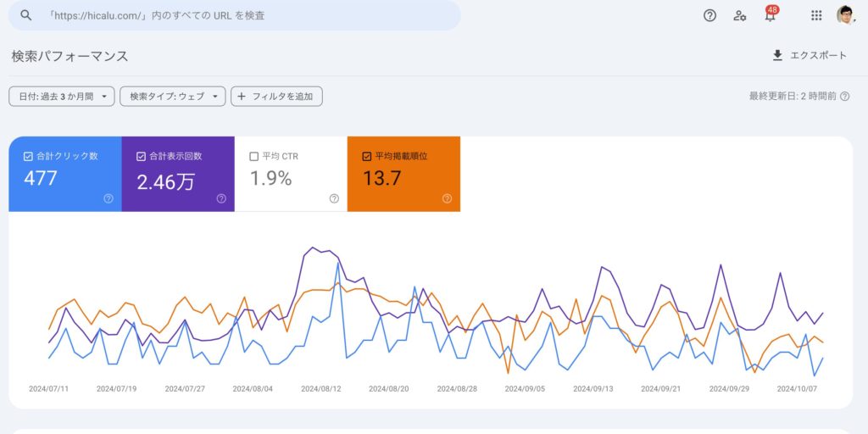Open the 日付: 過去 3 か月間 dropdown

pos(61,97)
